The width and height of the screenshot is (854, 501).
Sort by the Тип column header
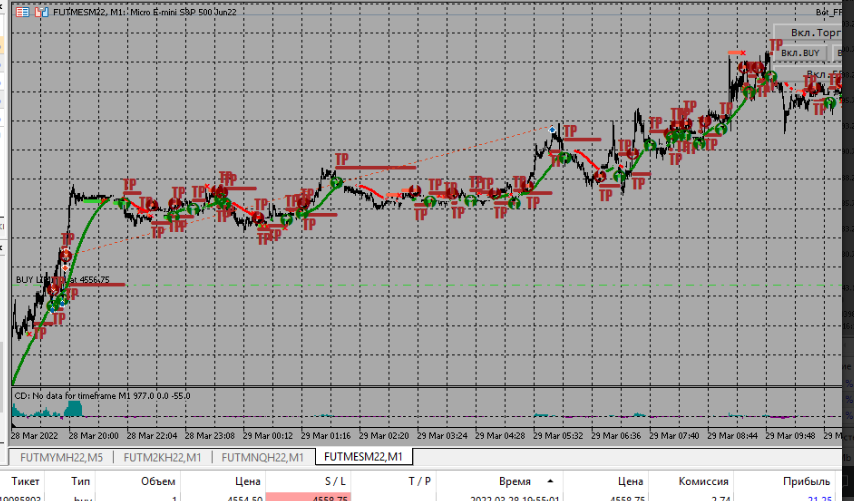pos(81,481)
